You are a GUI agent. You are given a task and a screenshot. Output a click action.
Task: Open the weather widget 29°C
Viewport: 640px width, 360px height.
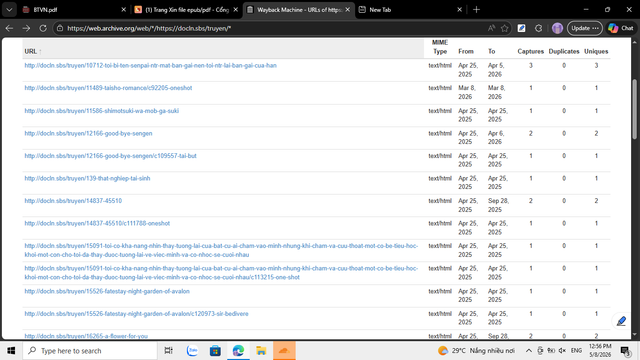[x=476, y=351]
